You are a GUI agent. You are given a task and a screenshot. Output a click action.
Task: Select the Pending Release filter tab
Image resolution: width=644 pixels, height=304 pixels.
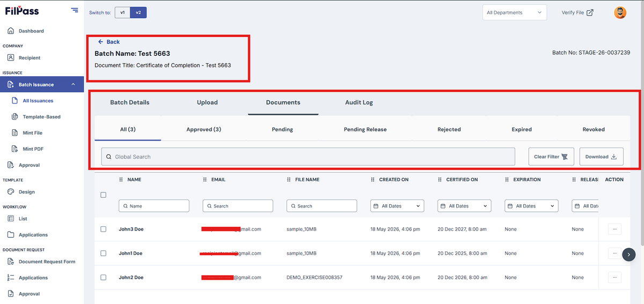(x=365, y=129)
